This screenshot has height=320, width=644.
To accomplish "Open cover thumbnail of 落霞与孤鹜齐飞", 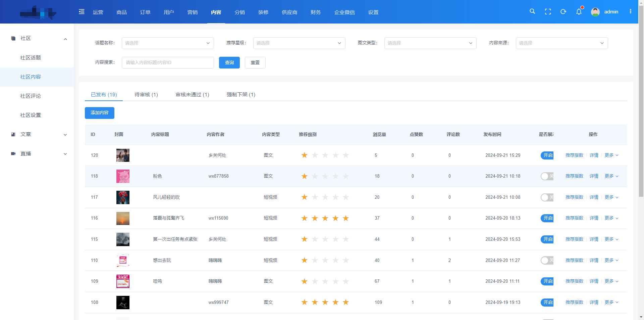I will (x=123, y=218).
